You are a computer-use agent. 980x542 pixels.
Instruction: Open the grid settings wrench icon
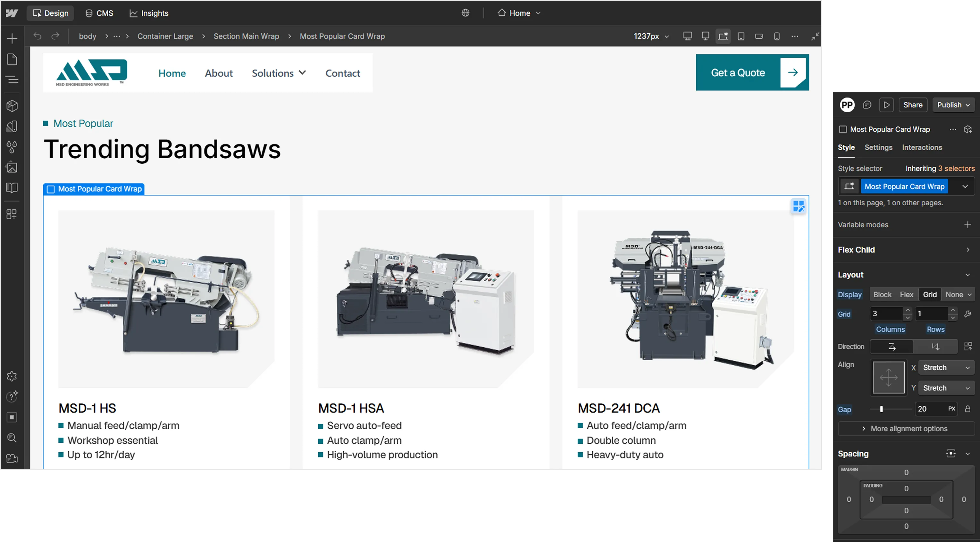[968, 314]
